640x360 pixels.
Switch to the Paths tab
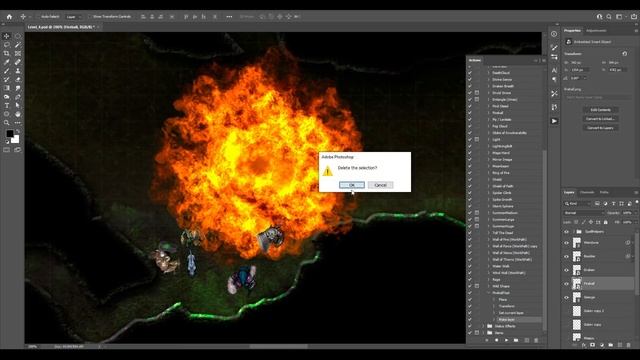[x=604, y=193]
